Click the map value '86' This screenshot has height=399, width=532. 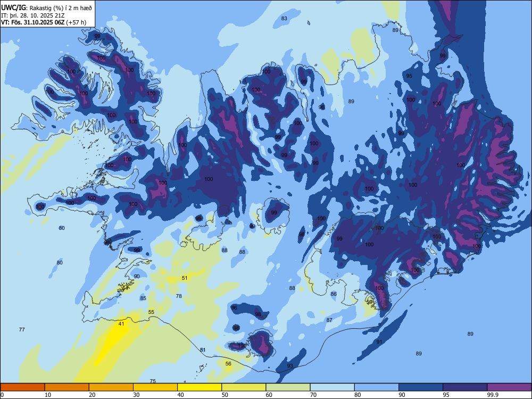click(x=334, y=294)
